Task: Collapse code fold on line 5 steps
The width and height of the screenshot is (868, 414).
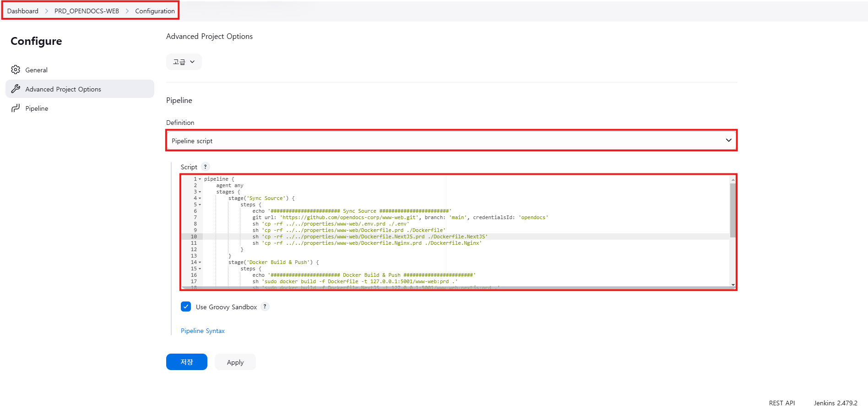Action: 200,205
